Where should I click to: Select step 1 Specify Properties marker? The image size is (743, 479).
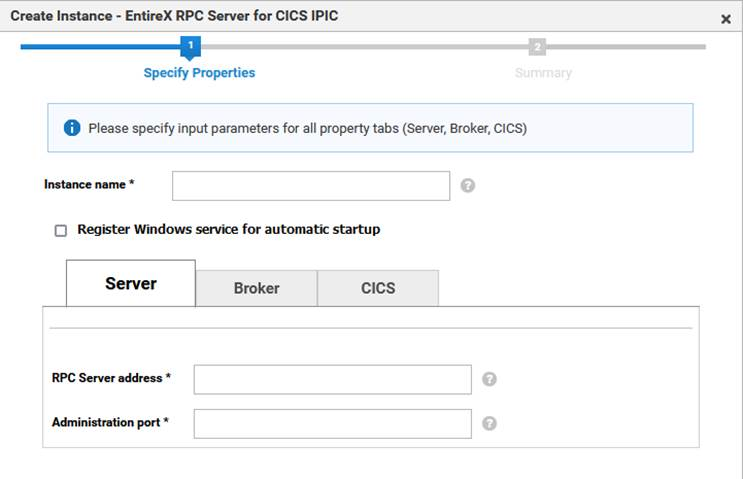[190, 47]
